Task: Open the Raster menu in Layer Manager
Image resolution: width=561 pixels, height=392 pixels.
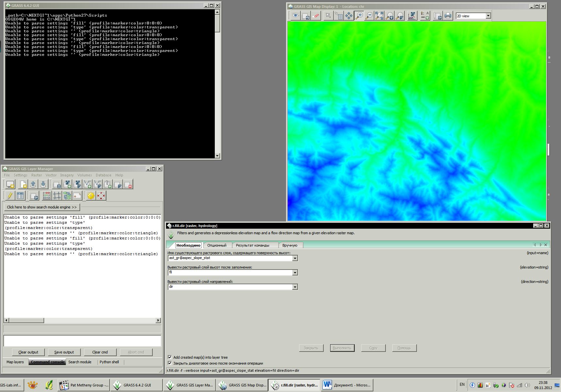Action: [37, 175]
